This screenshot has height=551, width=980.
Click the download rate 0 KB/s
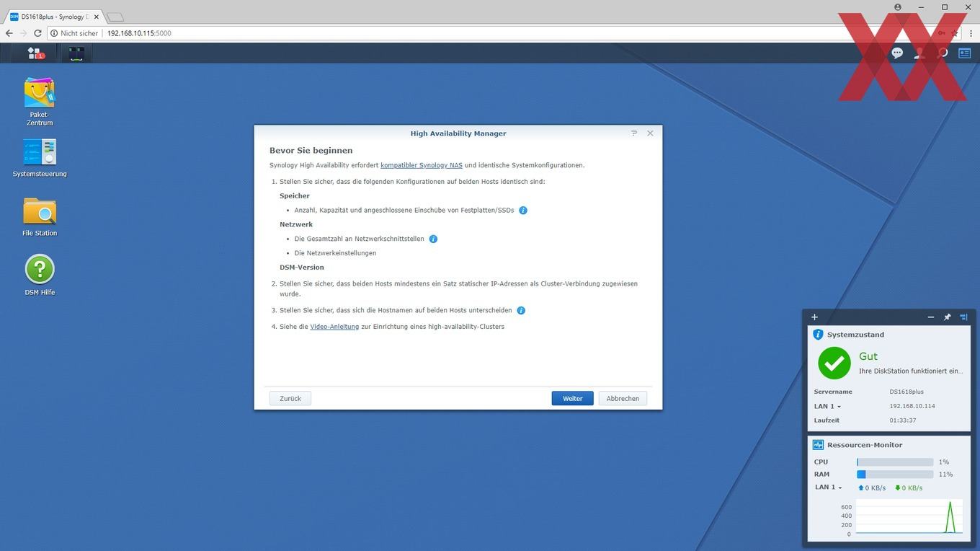[909, 488]
